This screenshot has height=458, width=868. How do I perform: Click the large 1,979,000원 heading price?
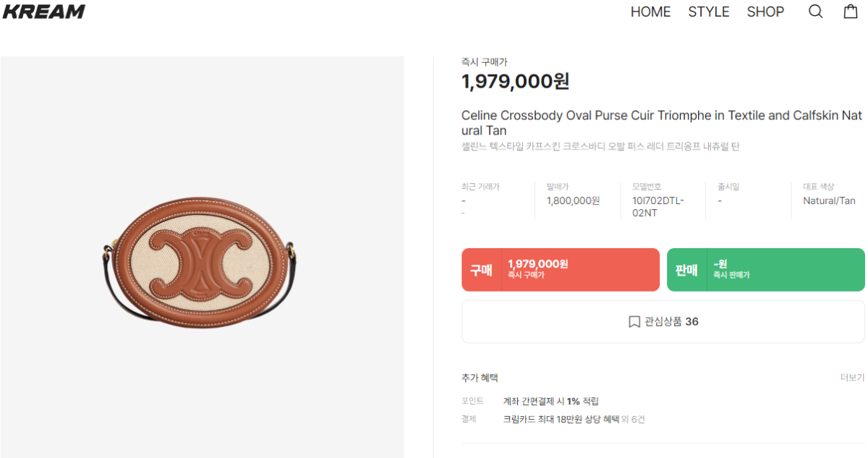(515, 82)
